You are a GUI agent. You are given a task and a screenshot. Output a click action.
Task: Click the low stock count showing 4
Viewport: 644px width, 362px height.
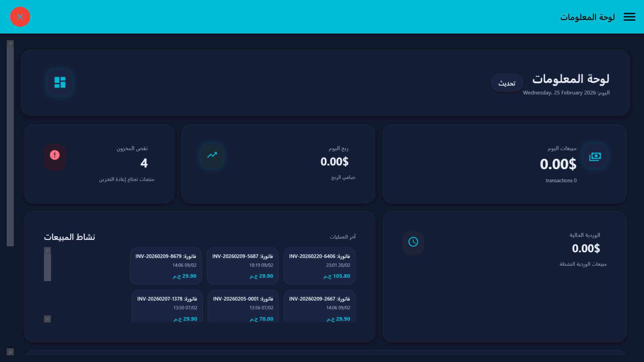144,164
